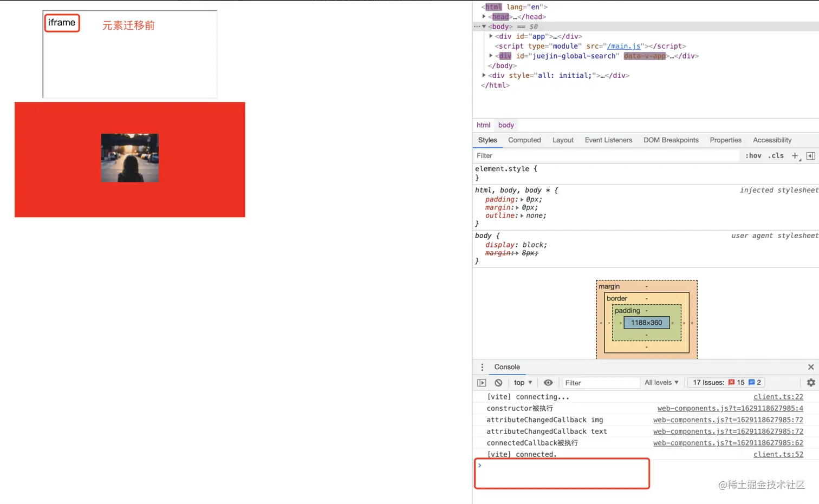Clear the console with the block icon
Image resolution: width=819 pixels, height=504 pixels.
(x=498, y=383)
